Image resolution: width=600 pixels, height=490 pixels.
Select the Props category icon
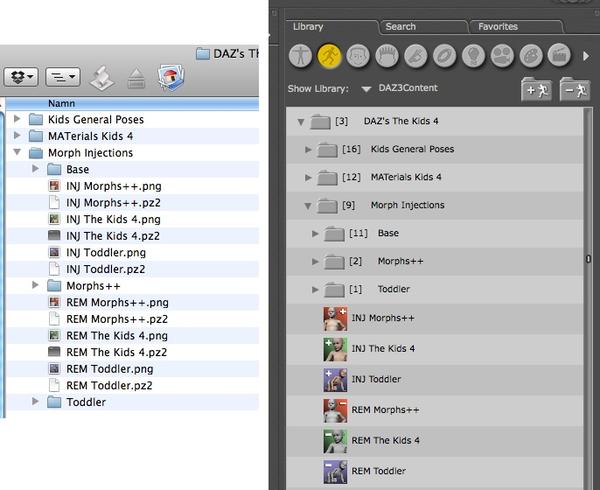point(444,56)
